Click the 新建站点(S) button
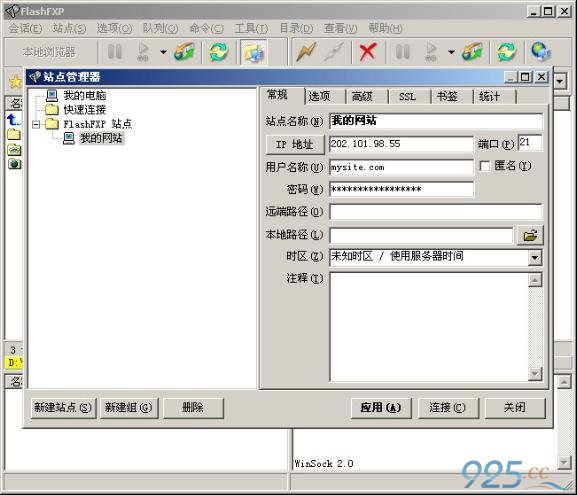Image resolution: width=577 pixels, height=495 pixels. 63,408
